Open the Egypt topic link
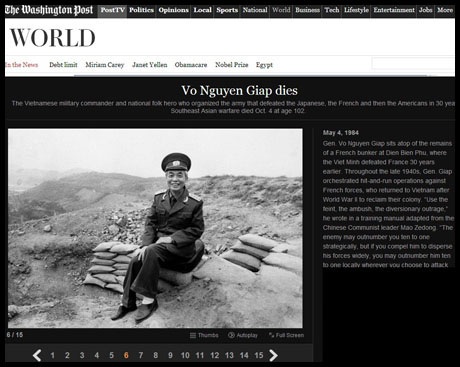 click(x=264, y=65)
